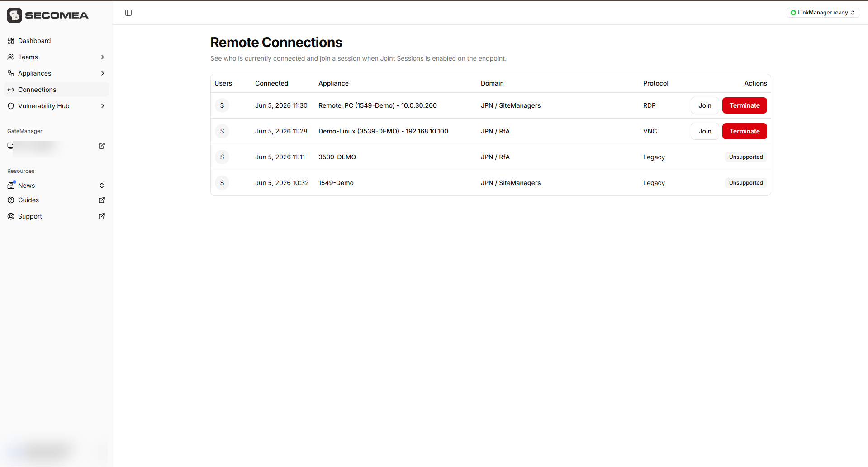Click the 3539-DEMO appliance cell
868x467 pixels.
tap(337, 157)
